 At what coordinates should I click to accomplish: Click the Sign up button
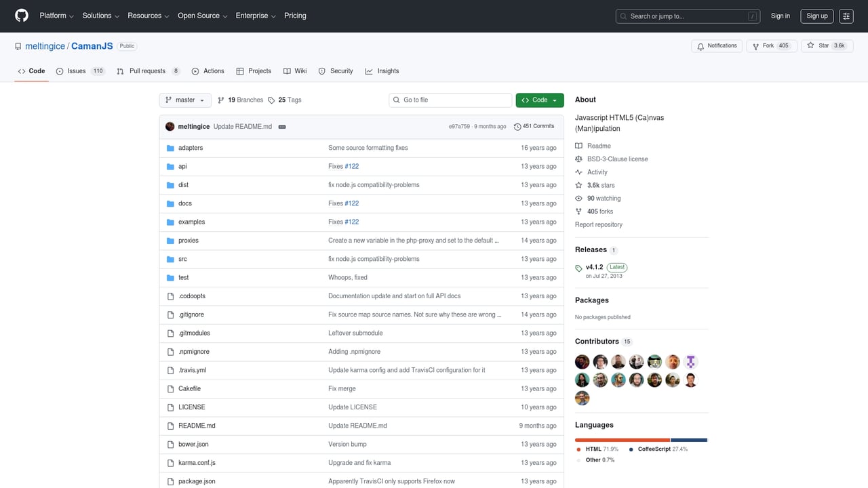pyautogui.click(x=816, y=16)
